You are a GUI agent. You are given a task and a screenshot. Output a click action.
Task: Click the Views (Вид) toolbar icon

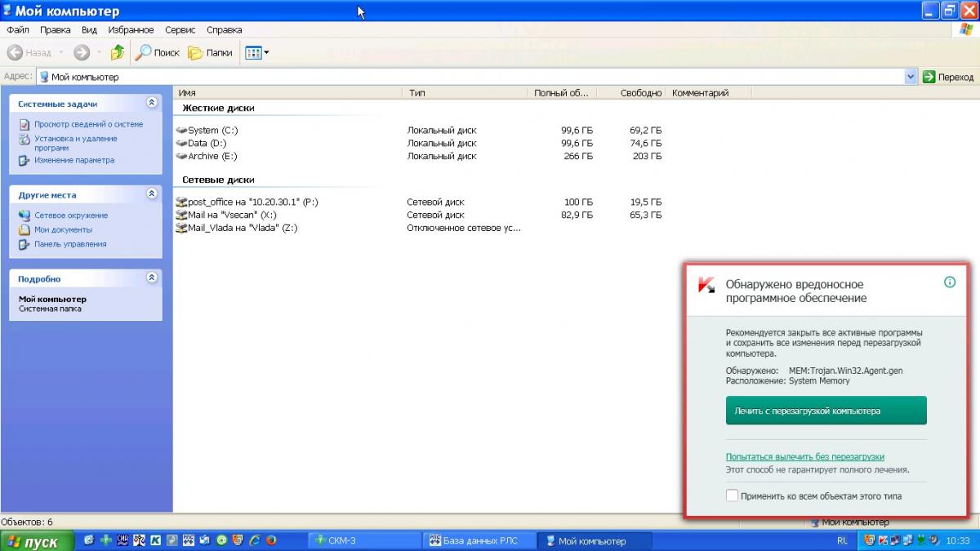(253, 52)
